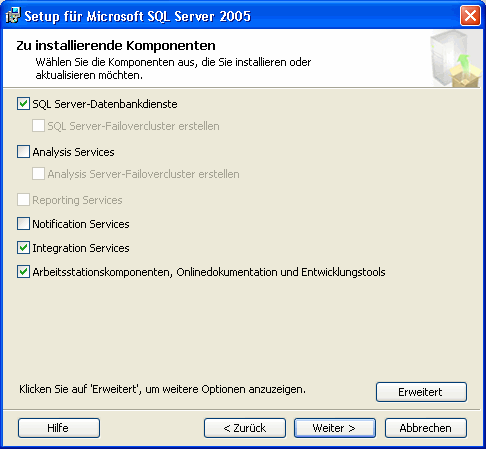Go back with the Zurück button

point(245,428)
